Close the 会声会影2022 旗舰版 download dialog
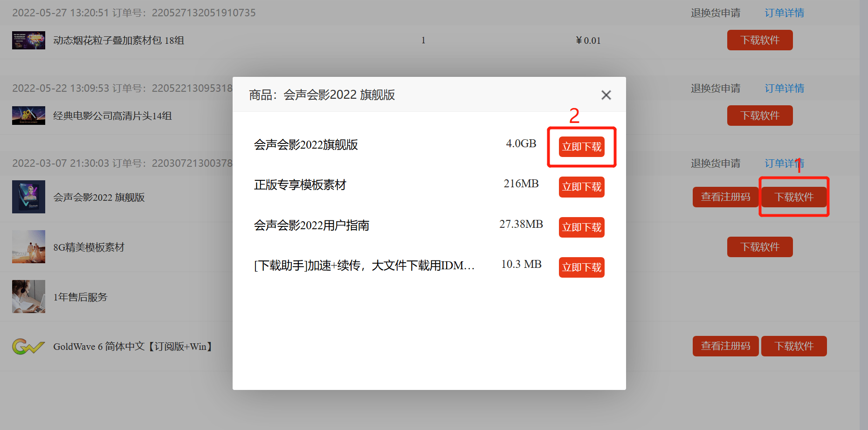 pos(606,95)
